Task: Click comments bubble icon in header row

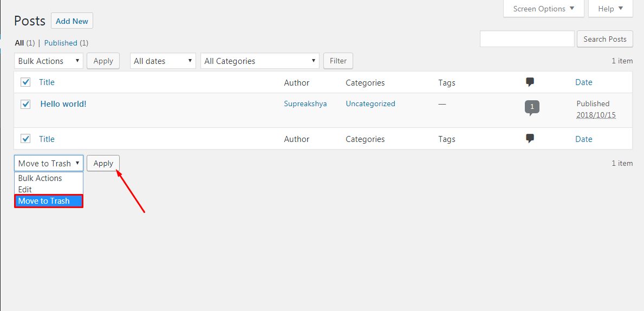Action: [x=530, y=82]
